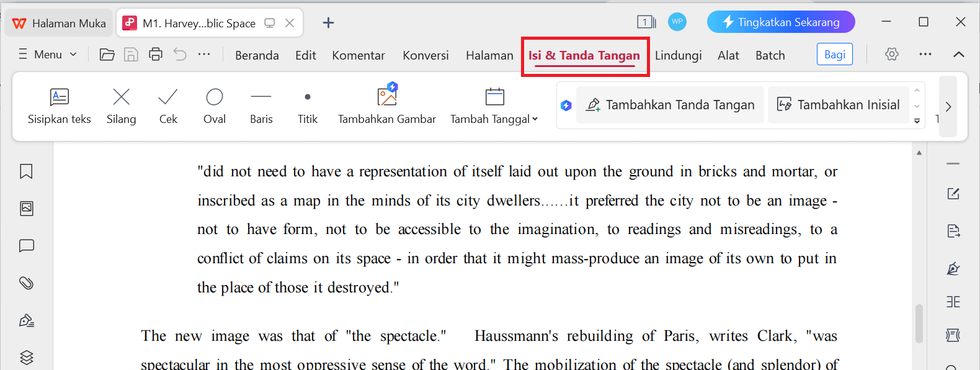Viewport: 980px width, 370px height.
Task: Switch to the Alat tab
Action: point(728,55)
